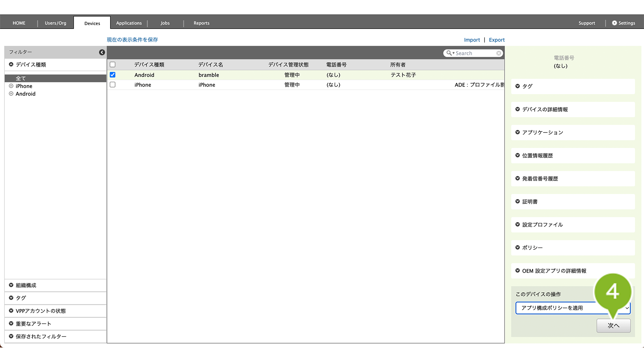Image resolution: width=644 pixels, height=362 pixels.
Task: Toggle the select-all header checkbox
Action: [x=113, y=65]
